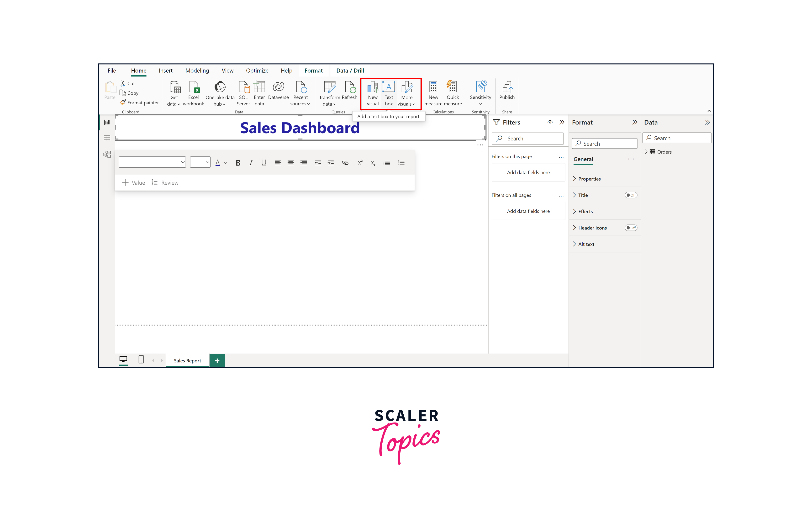
Task: Expand the Orders table in Data pane
Action: coord(646,152)
